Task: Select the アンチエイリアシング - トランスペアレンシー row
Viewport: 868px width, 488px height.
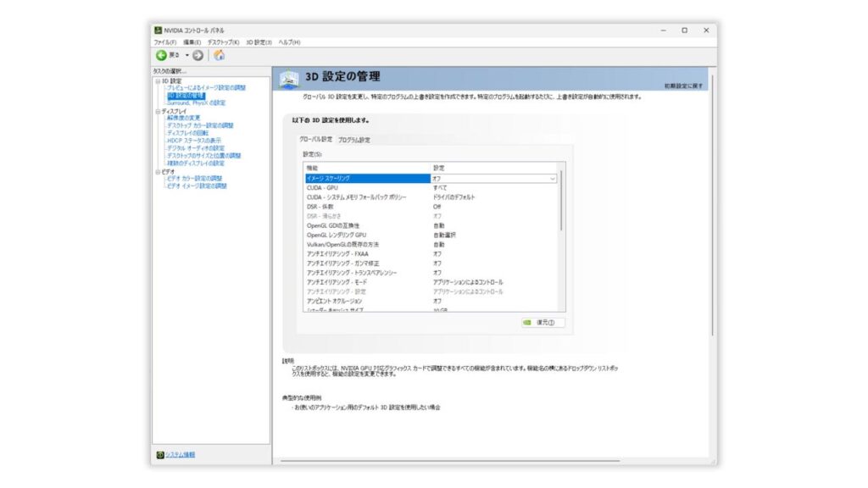Action: tap(431, 273)
